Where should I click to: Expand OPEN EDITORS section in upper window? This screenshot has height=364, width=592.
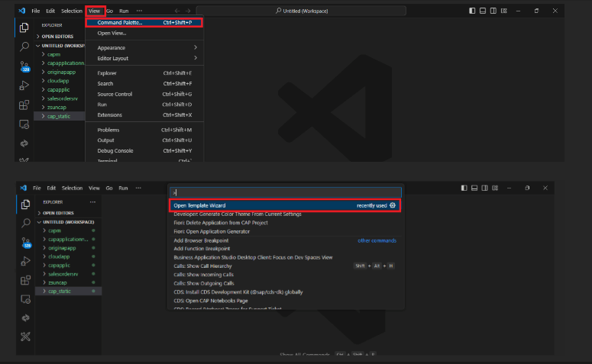tap(55, 36)
